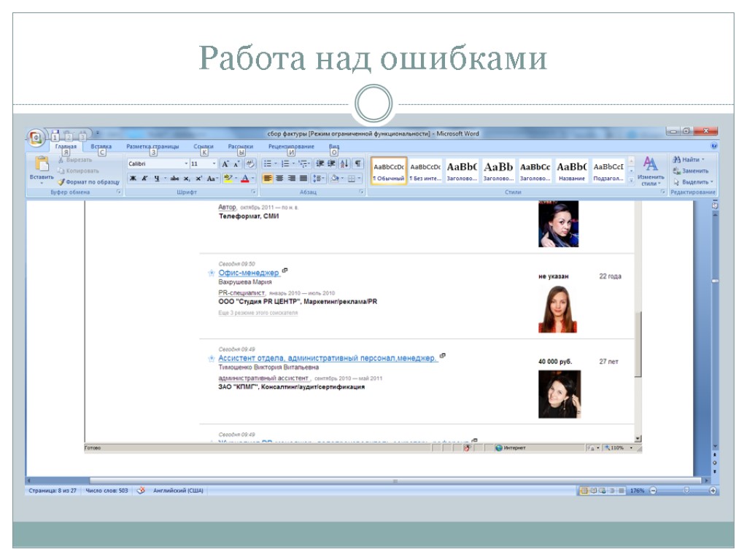The width and height of the screenshot is (747, 560).
Task: Toggle italic К formatting
Action: click(x=144, y=179)
